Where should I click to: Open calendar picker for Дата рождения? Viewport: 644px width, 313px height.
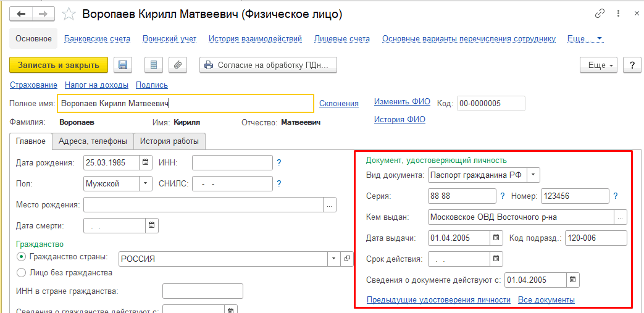click(146, 163)
